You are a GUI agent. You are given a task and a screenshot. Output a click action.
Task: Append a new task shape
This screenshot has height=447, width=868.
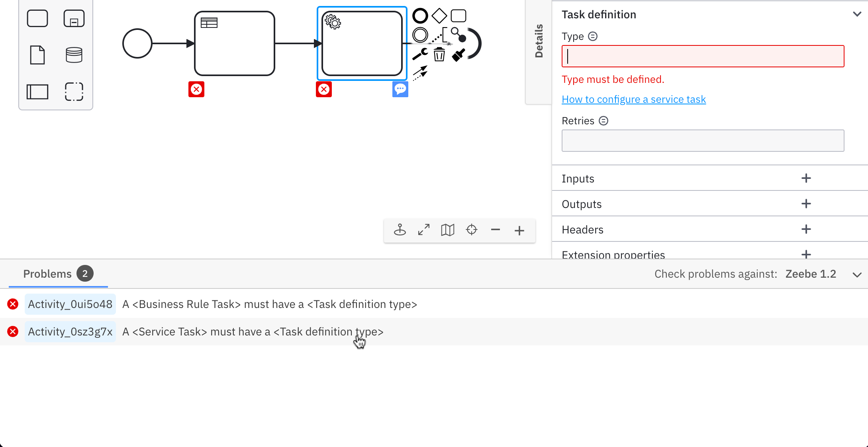coord(458,15)
